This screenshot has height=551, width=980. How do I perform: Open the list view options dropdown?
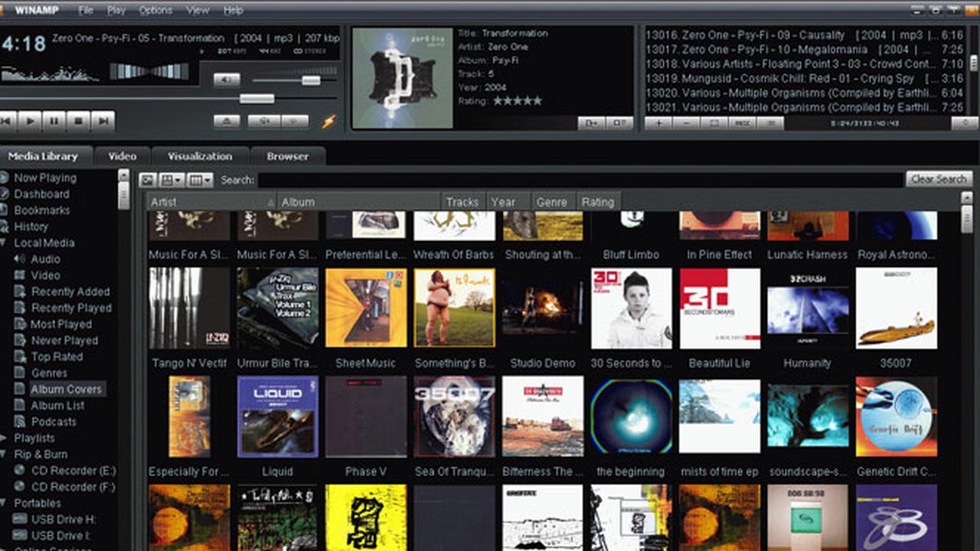click(x=207, y=180)
